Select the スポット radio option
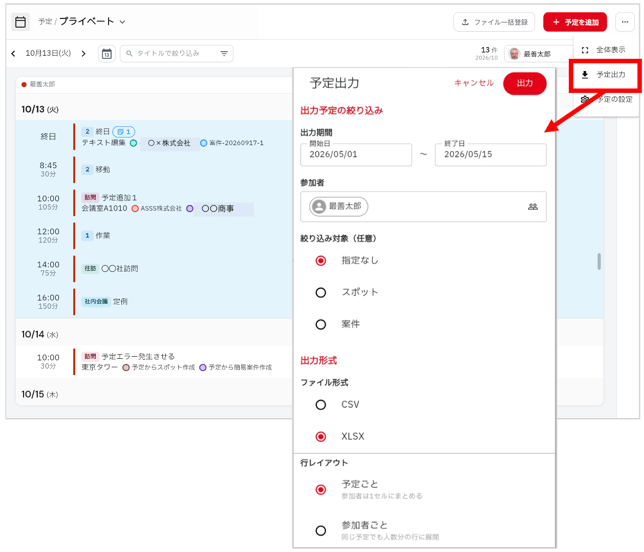The image size is (644, 552). [x=321, y=292]
